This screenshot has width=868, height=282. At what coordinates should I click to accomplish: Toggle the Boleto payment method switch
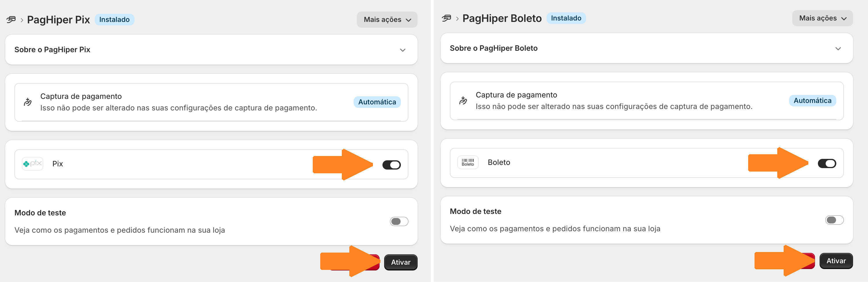click(x=827, y=163)
